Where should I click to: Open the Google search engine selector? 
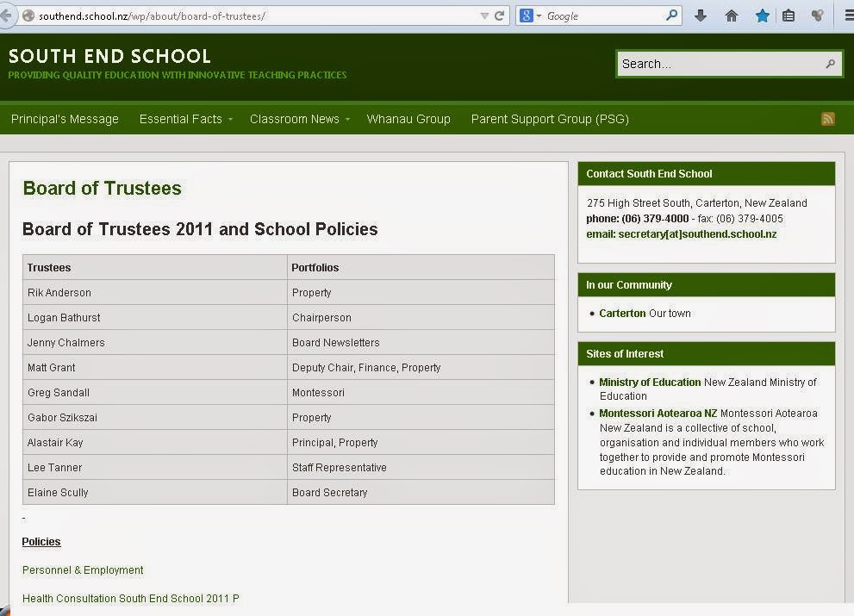tap(530, 16)
